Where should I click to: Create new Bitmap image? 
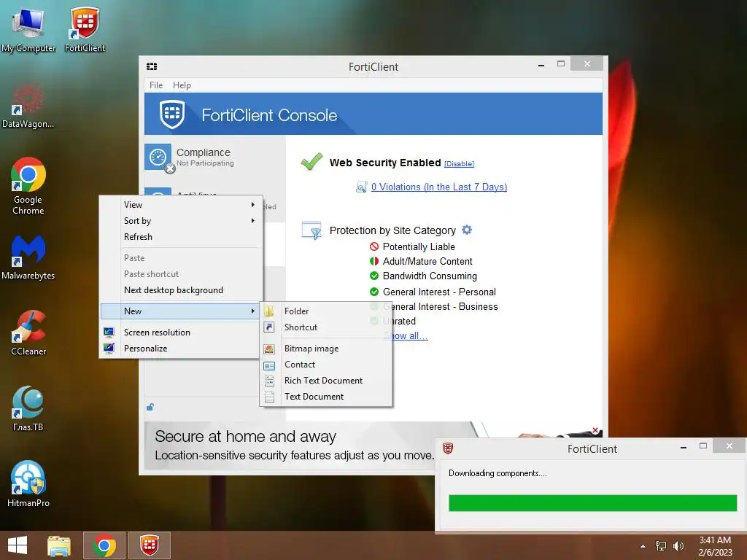coord(326,349)
